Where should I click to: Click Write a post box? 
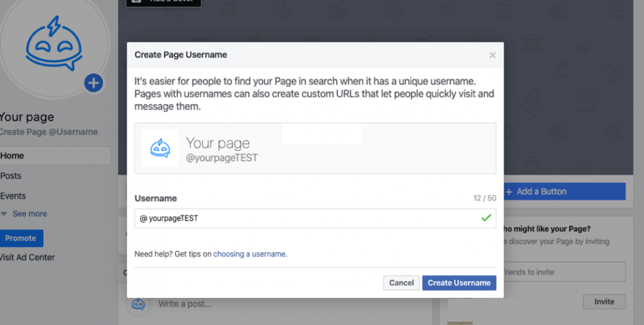click(185, 304)
